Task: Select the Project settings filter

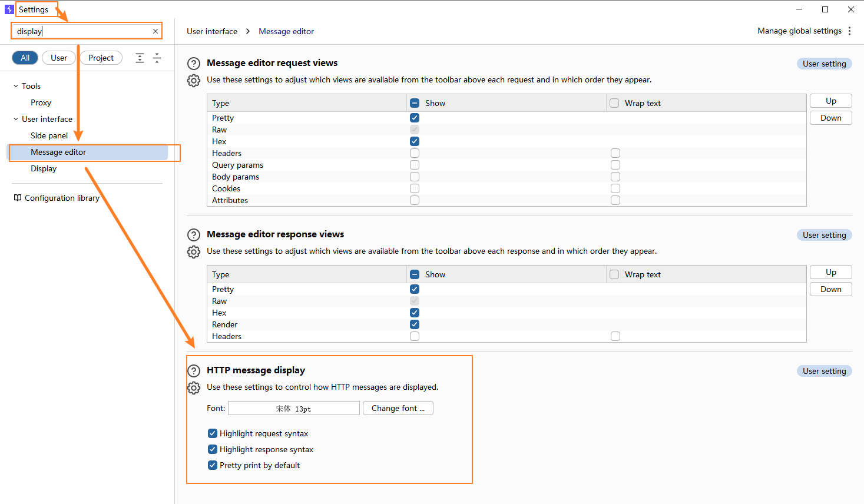Action: pos(101,58)
